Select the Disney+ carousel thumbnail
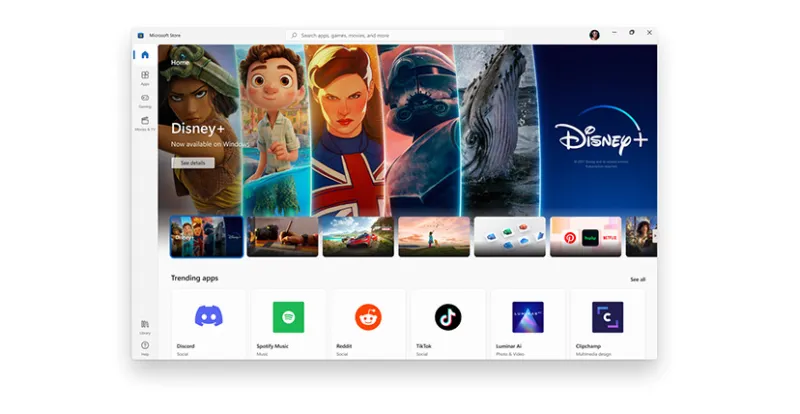This screenshot has height=414, width=800. pos(207,237)
